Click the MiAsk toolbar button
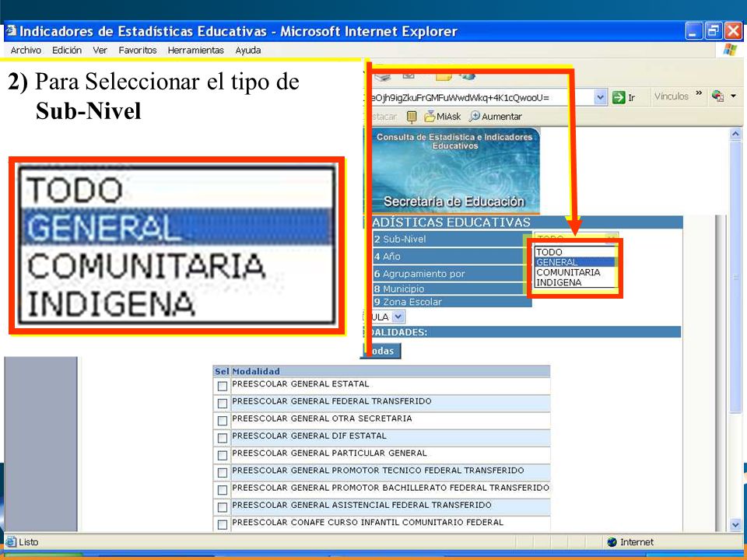Image resolution: width=747 pixels, height=560 pixels. [x=443, y=116]
